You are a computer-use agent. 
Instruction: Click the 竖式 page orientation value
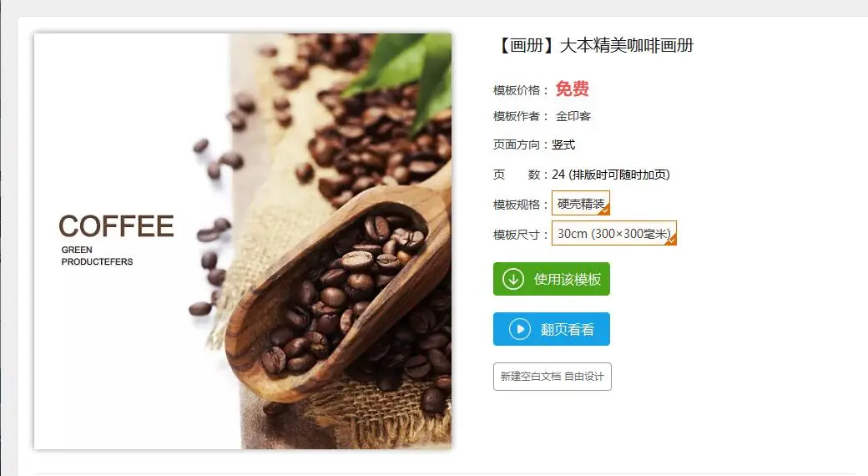click(x=563, y=144)
